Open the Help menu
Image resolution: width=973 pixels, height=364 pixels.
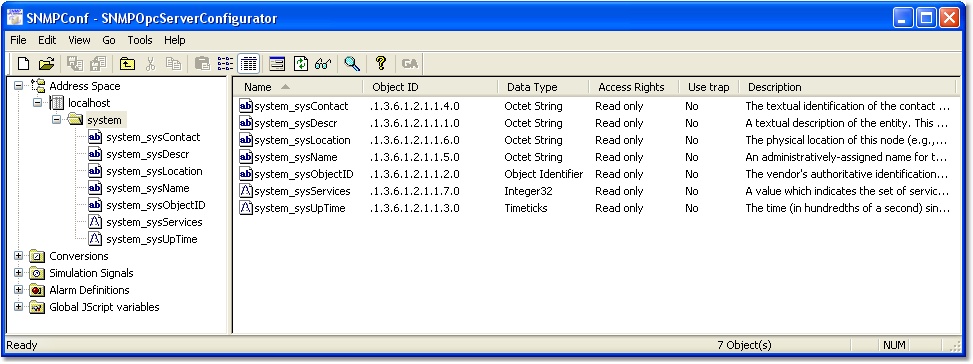click(x=174, y=40)
